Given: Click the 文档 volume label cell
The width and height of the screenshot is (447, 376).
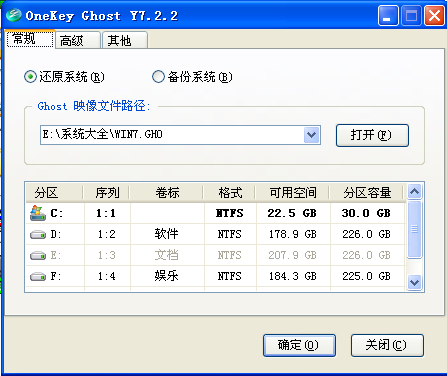Looking at the screenshot, I should click(x=167, y=255).
